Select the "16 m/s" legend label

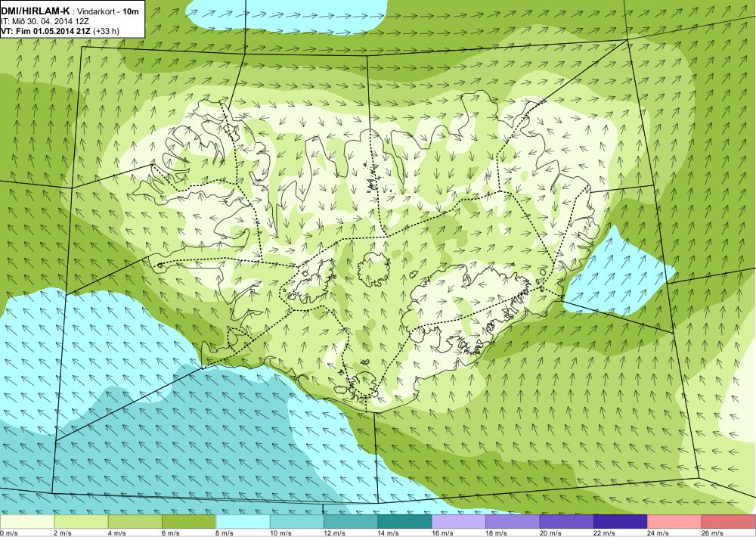pyautogui.click(x=442, y=533)
